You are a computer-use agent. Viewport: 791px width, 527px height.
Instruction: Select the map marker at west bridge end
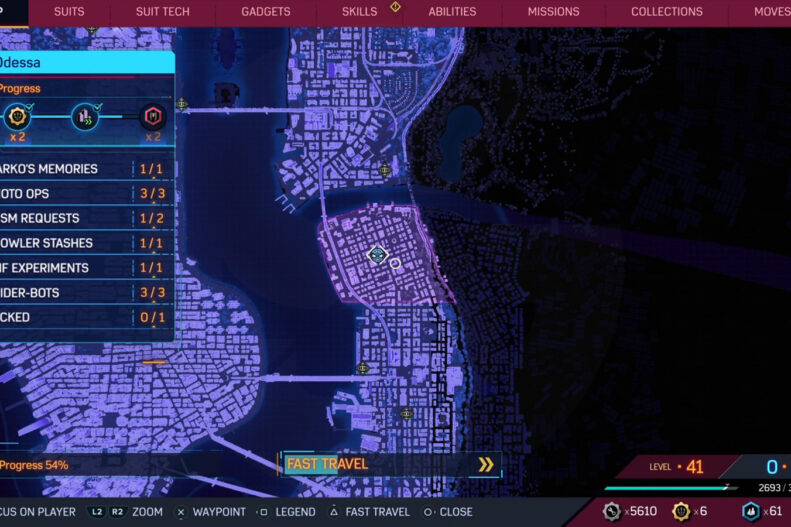[x=182, y=104]
